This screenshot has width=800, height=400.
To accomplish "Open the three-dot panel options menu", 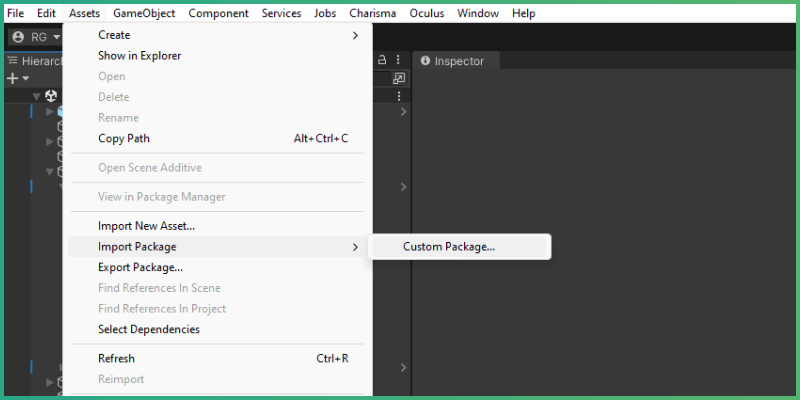I will pyautogui.click(x=398, y=61).
